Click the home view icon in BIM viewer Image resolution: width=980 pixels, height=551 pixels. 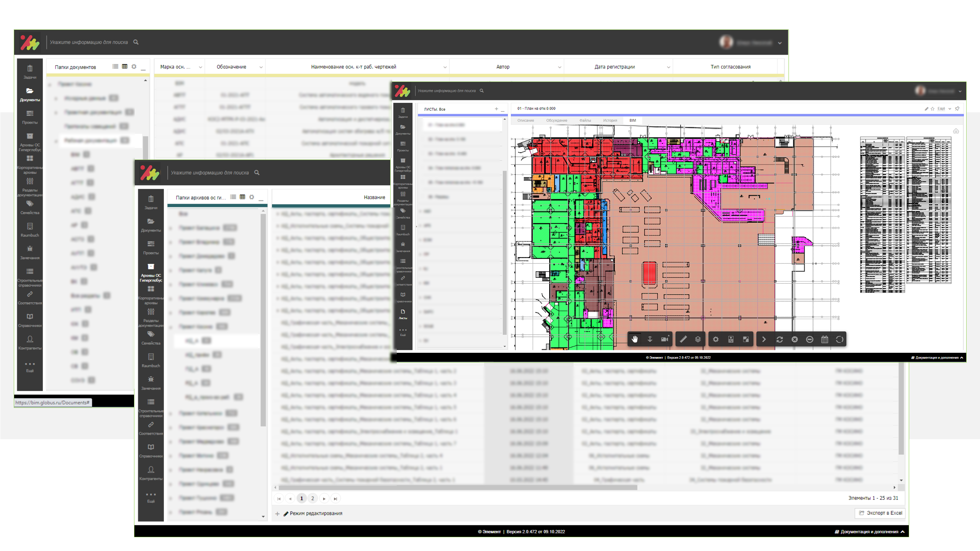pyautogui.click(x=956, y=131)
